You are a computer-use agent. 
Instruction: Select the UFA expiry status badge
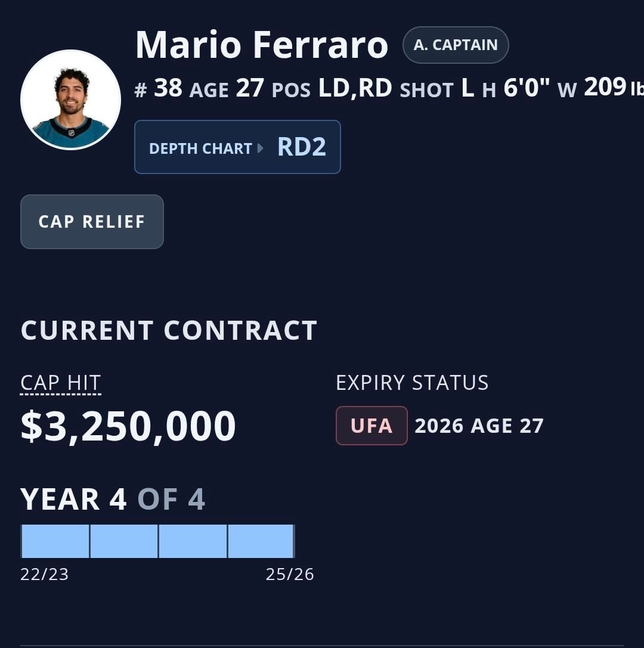coord(371,426)
